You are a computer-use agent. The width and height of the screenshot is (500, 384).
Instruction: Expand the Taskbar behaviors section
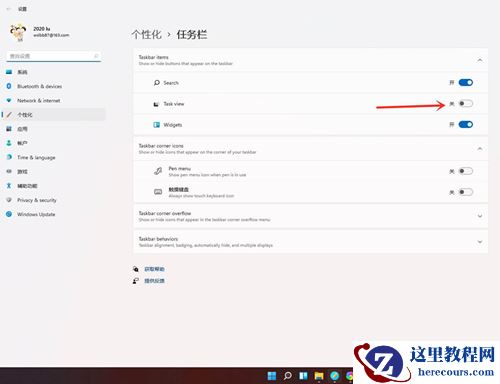pos(480,242)
